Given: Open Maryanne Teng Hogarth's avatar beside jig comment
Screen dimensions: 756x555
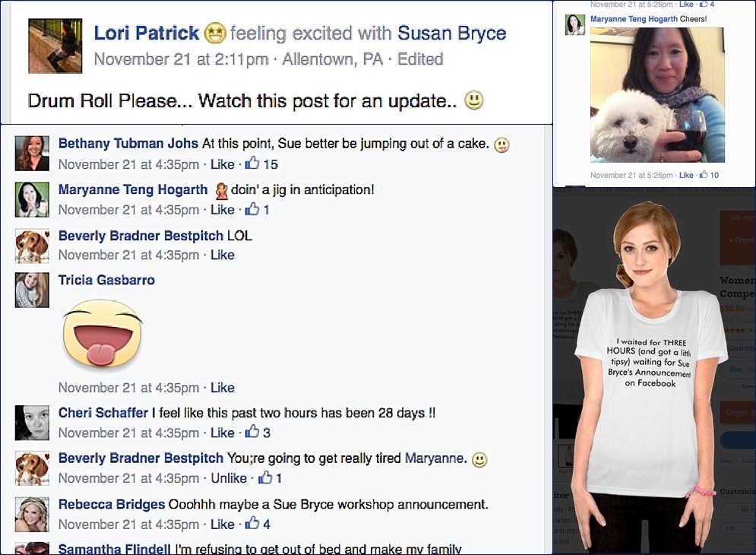Looking at the screenshot, I should pos(32,199).
